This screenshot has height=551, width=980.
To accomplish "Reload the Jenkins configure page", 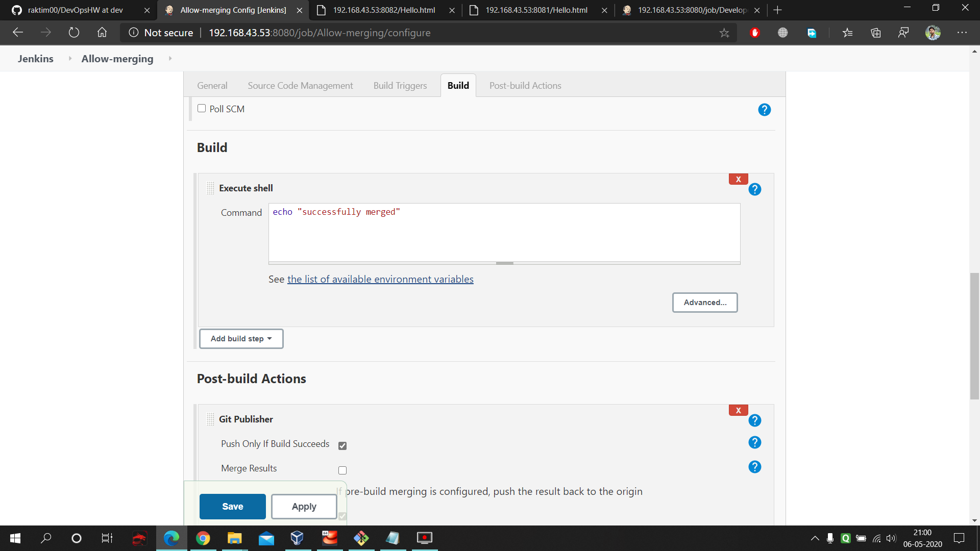I will [x=74, y=33].
